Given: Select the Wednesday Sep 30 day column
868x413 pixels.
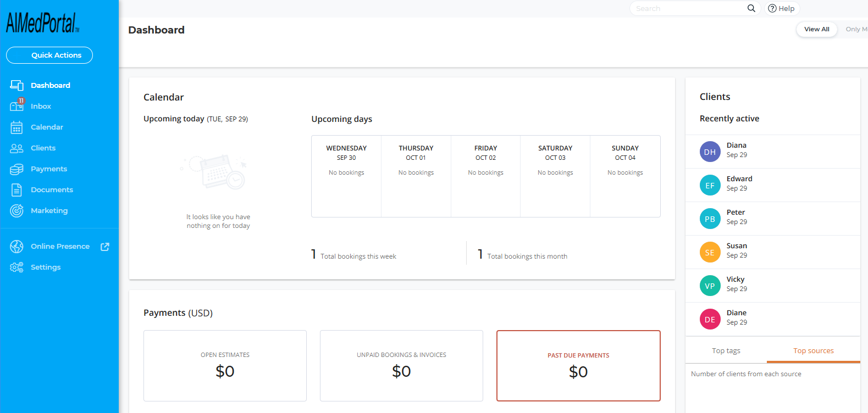Looking at the screenshot, I should coord(346,176).
